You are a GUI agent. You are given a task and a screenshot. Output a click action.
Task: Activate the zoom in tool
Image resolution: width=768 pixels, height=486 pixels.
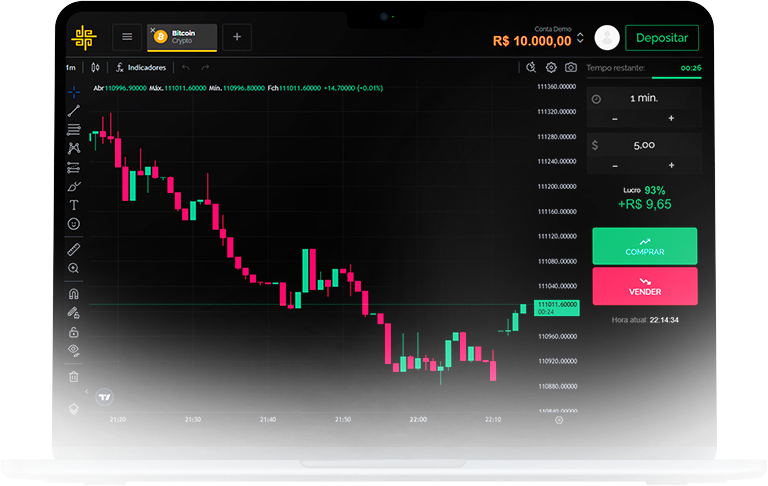[73, 268]
